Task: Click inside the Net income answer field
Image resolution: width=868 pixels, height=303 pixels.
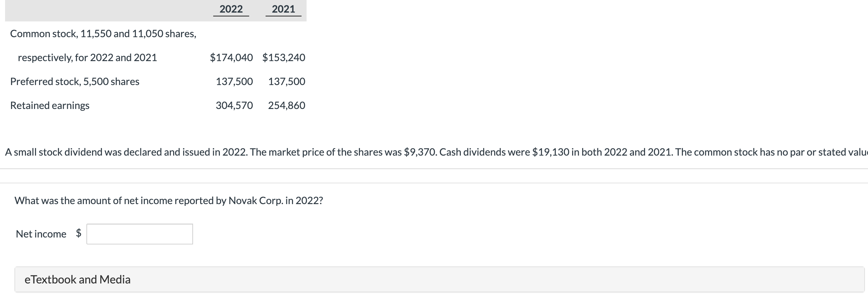Action: 139,233
